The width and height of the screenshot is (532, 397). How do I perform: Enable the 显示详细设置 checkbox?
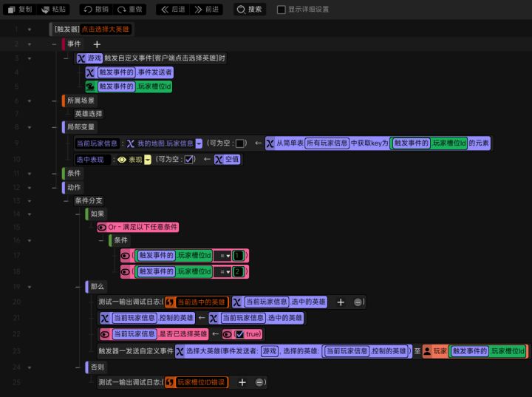tap(281, 10)
